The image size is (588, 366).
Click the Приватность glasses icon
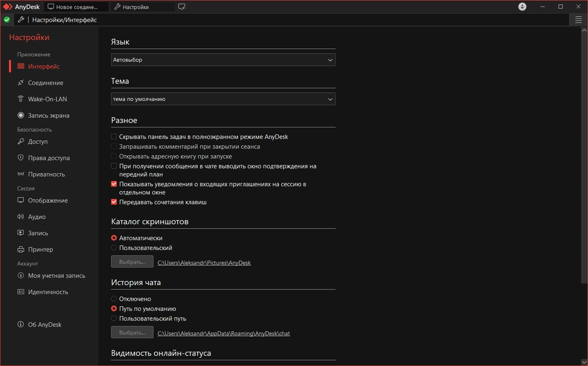click(21, 174)
